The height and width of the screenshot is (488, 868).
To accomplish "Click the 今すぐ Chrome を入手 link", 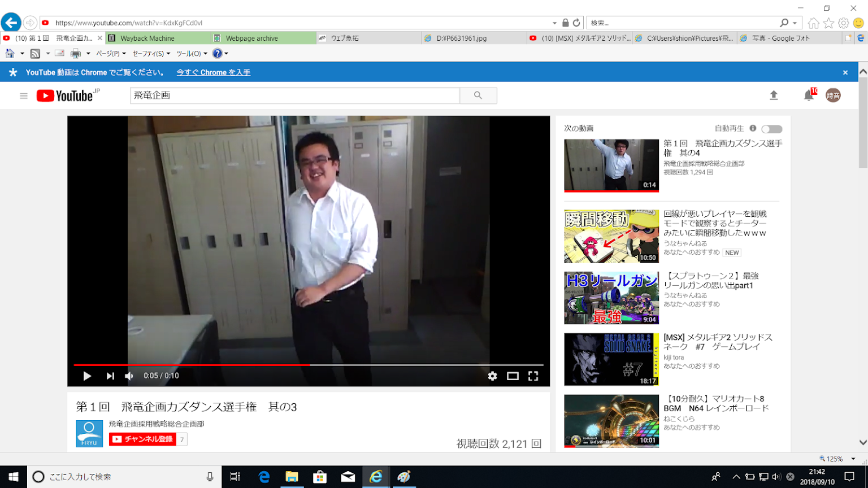I will tap(213, 72).
